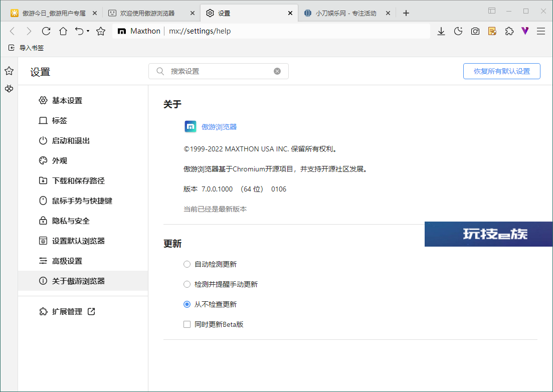
Task: Focus the 搜索设置 search box
Action: (x=219, y=71)
